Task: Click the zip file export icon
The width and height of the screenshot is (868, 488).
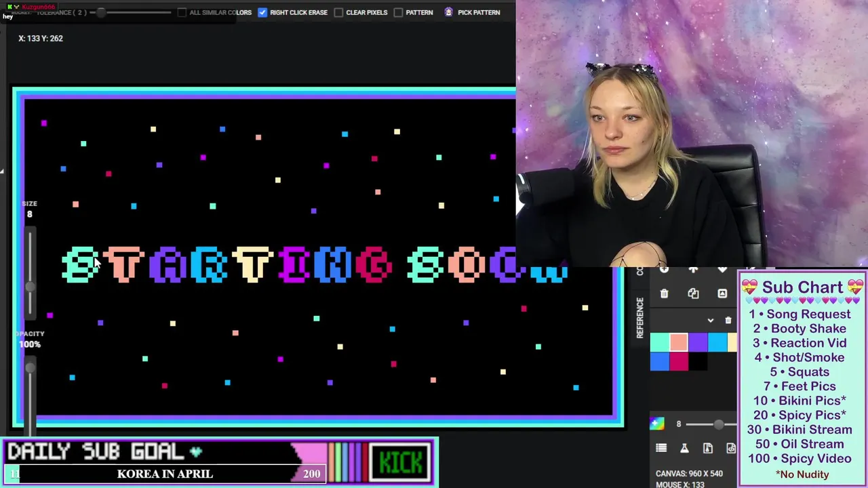Action: [x=707, y=448]
